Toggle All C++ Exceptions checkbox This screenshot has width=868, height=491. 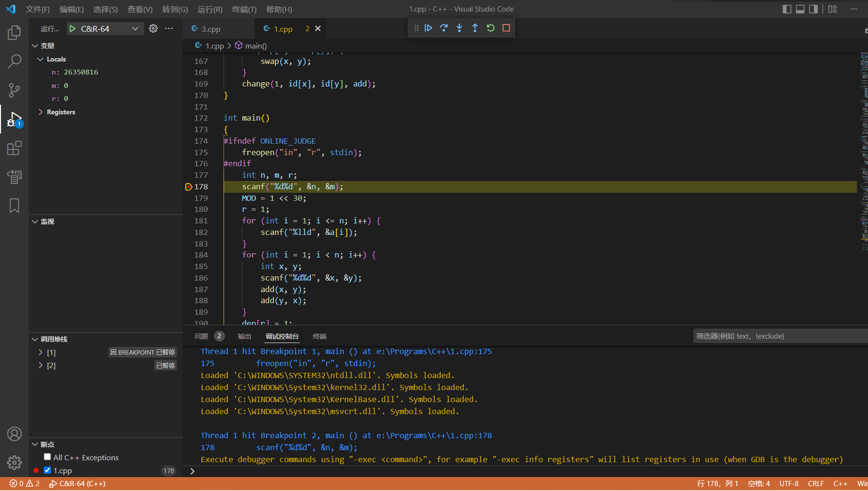(47, 457)
